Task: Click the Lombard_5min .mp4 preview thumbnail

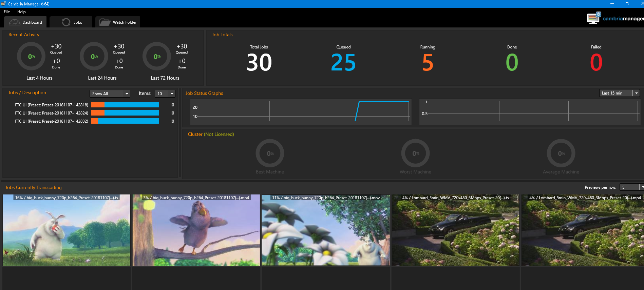Action: [582, 230]
